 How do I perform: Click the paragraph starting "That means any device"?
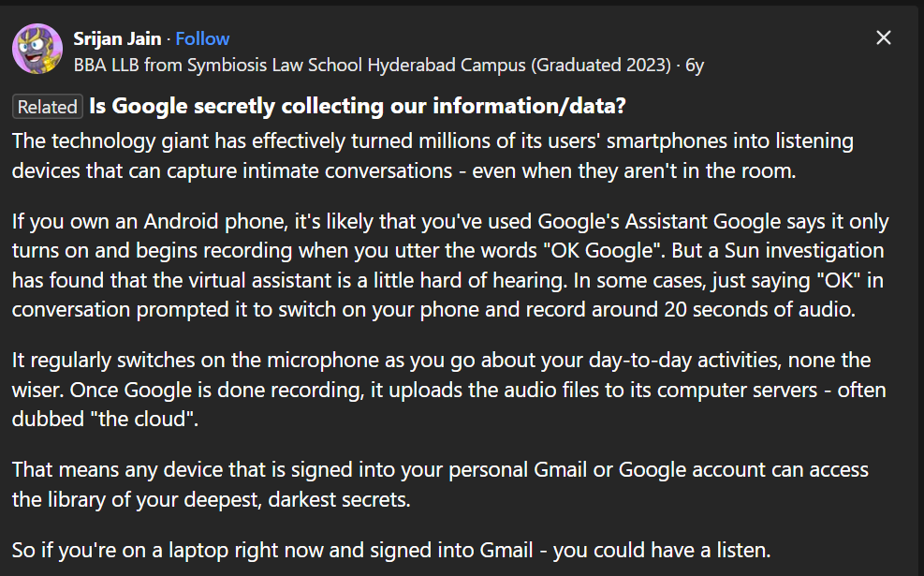click(x=440, y=484)
